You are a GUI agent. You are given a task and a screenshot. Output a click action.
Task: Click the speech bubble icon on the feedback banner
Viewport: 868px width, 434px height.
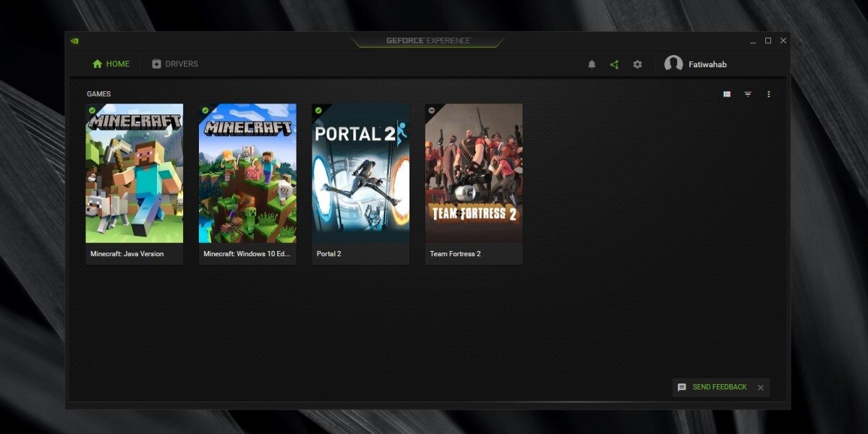681,387
